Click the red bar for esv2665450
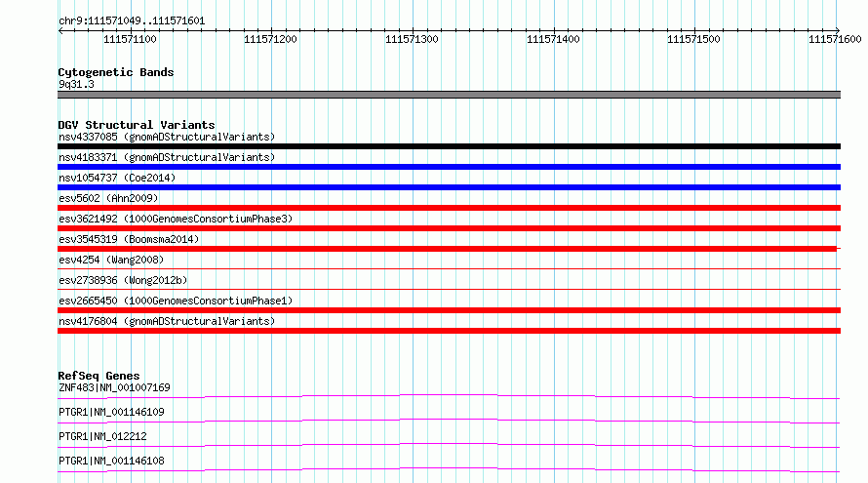868x483 pixels. point(449,310)
